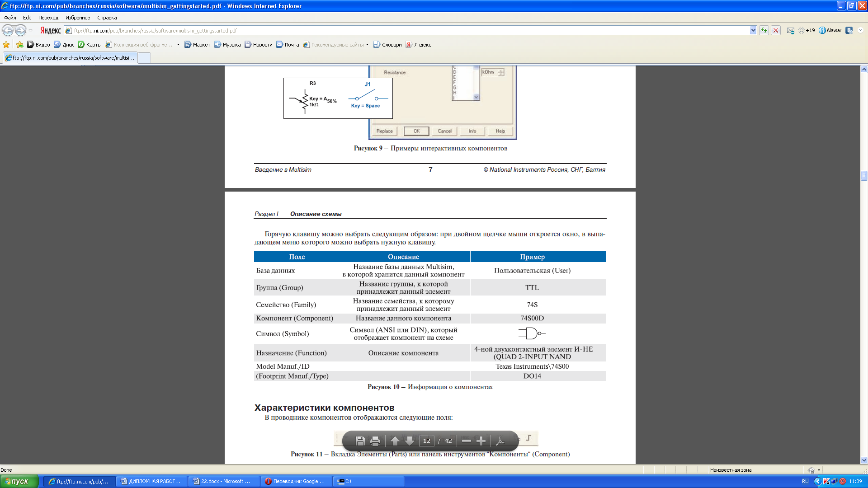Open status bar zoom dropdown arrow
Screen dimensions: 868x488
tap(819, 470)
